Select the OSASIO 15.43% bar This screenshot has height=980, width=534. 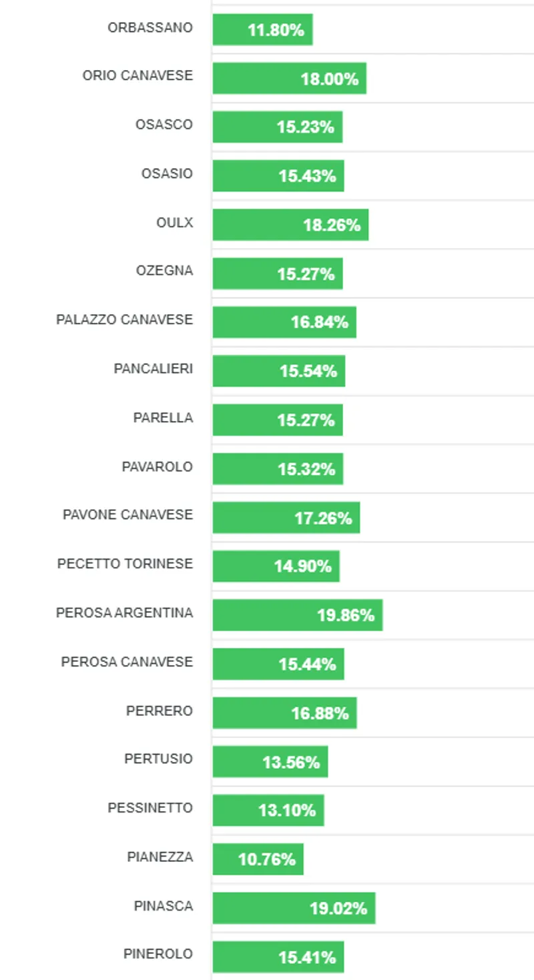point(278,175)
